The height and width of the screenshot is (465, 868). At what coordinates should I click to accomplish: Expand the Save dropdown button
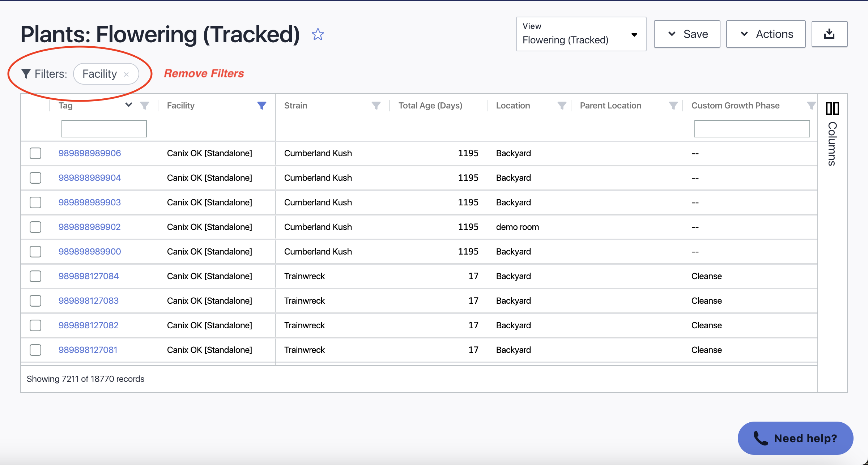pos(687,34)
